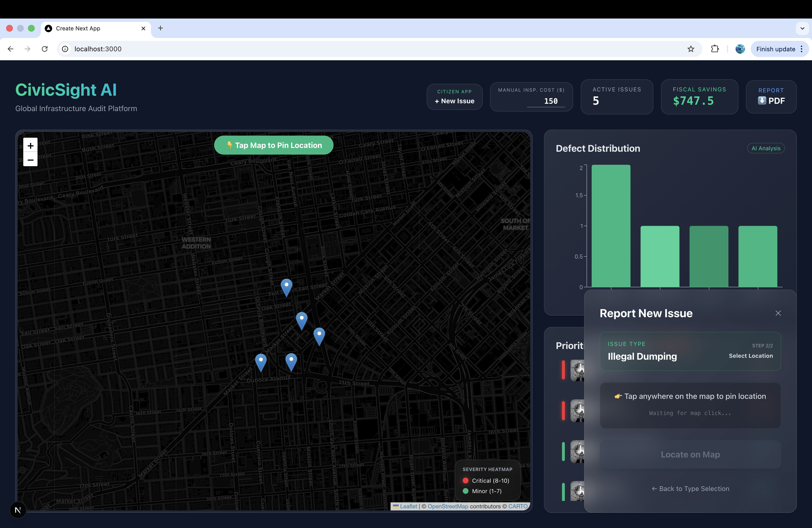Edit the manual inspection cost field
812x528 pixels.
pyautogui.click(x=546, y=101)
